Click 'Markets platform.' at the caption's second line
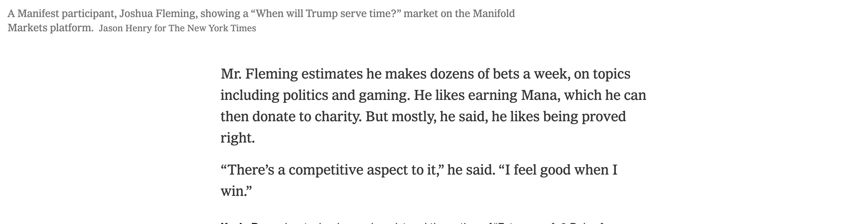The image size is (868, 224). click(50, 28)
